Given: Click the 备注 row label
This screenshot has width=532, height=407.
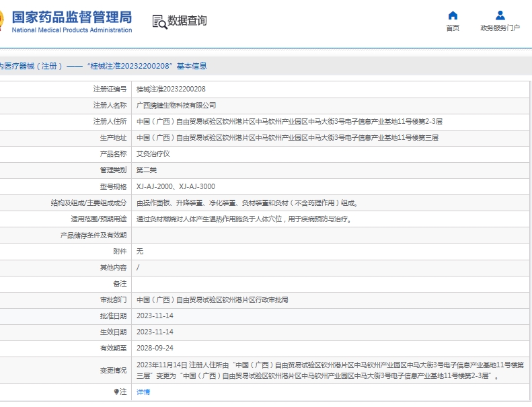Looking at the screenshot, I should pyautogui.click(x=120, y=284).
